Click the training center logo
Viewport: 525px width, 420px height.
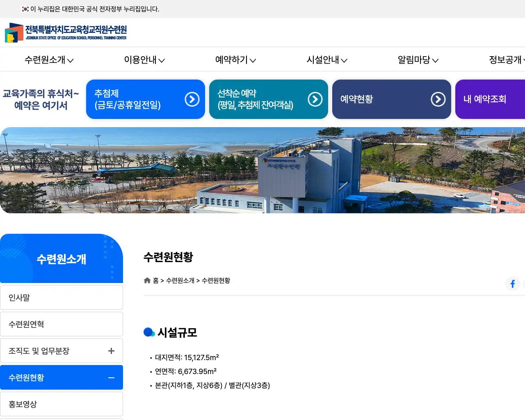click(x=66, y=33)
